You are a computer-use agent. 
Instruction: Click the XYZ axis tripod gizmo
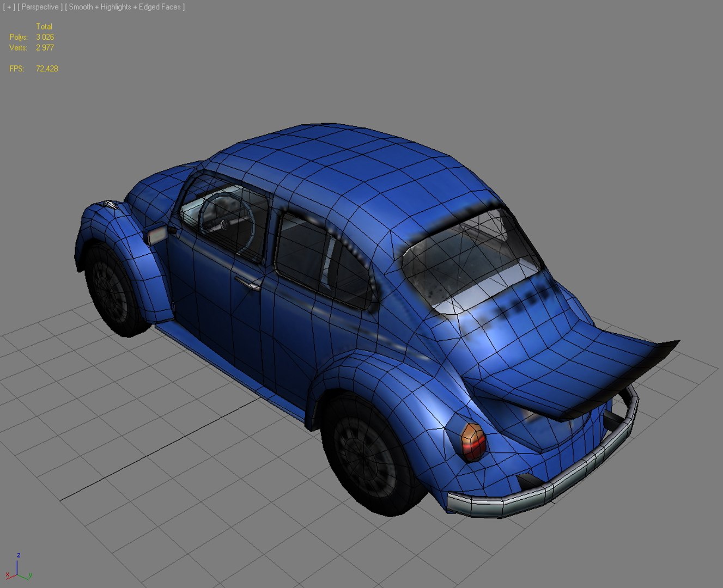coord(19,567)
